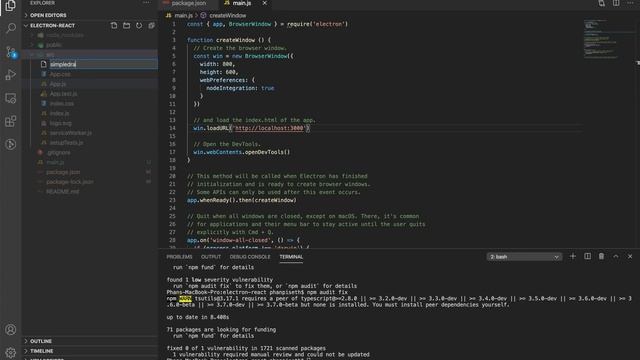Open main.js in the file tree
The height and width of the screenshot is (360, 640).
pyautogui.click(x=55, y=162)
